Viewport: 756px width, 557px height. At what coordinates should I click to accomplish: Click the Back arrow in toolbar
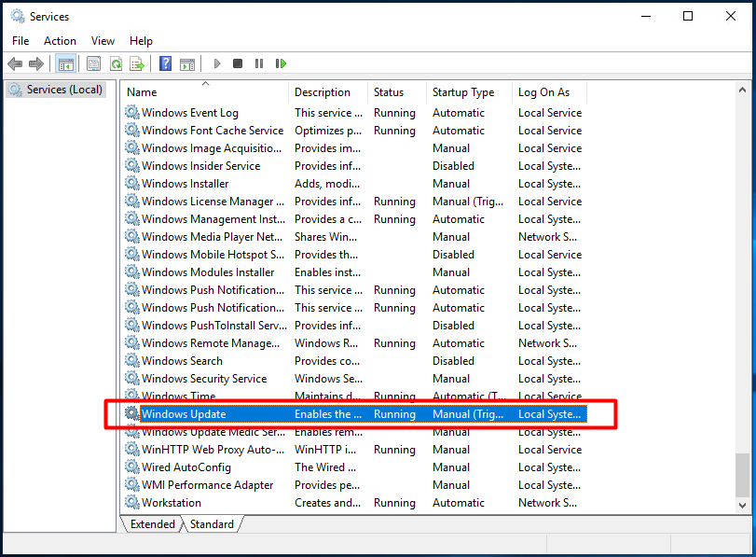click(x=15, y=63)
